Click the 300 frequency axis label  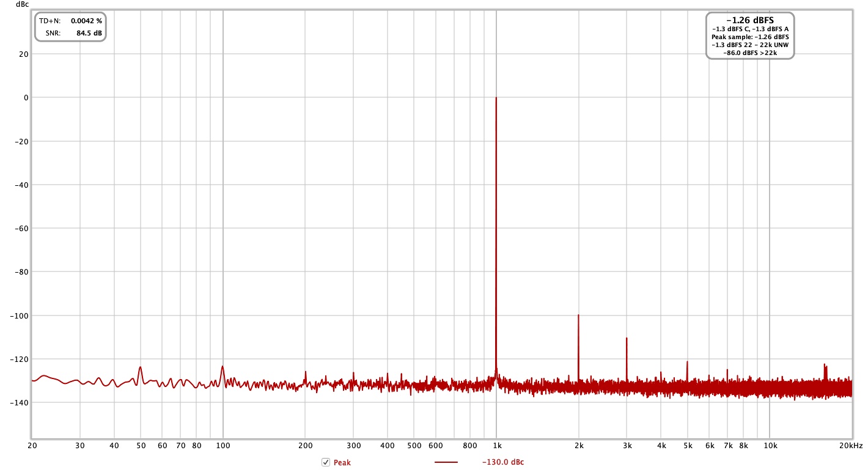click(x=353, y=446)
